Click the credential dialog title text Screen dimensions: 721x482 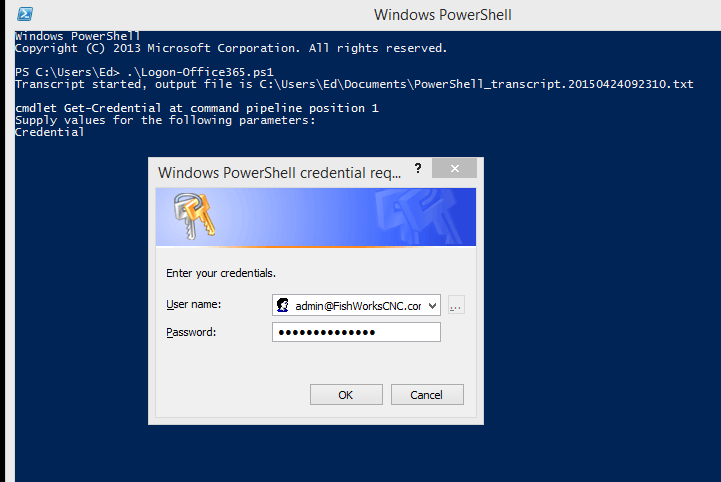point(280,172)
